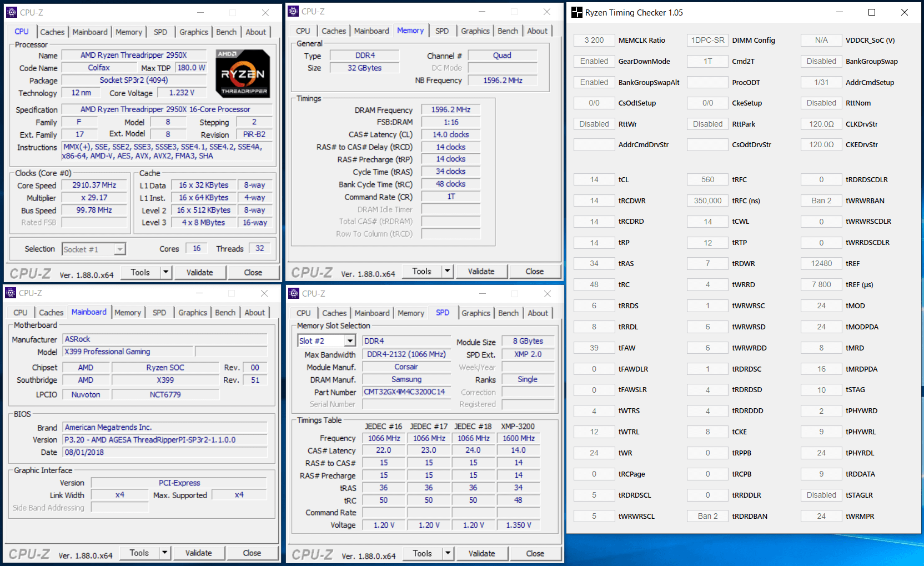Expand Tools dropdown arrow in SPD tab window
Screen dimensions: 924x566
pos(448,553)
